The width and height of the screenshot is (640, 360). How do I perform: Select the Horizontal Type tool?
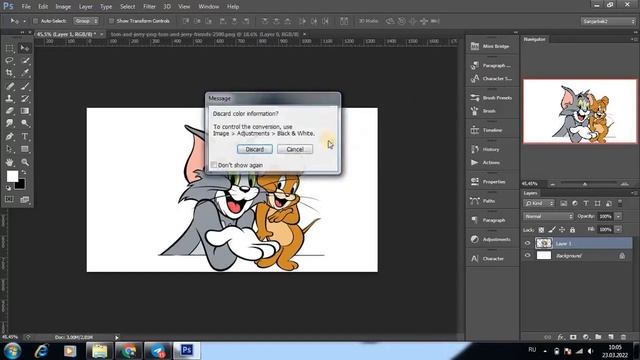25,136
